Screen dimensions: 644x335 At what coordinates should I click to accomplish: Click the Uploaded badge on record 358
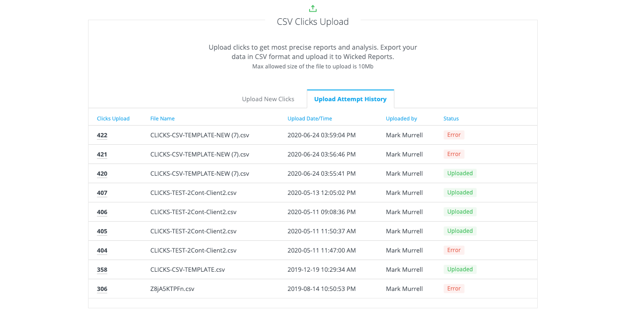tap(460, 269)
